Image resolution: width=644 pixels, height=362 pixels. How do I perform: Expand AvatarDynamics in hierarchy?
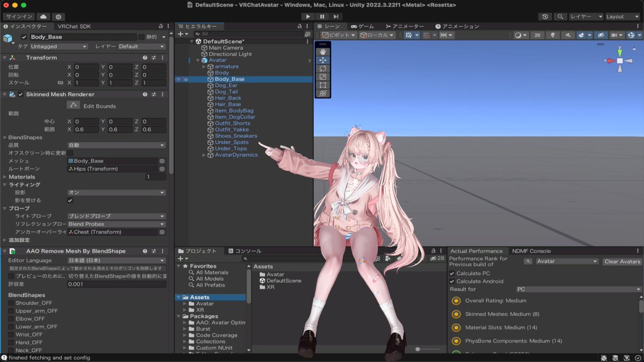204,155
